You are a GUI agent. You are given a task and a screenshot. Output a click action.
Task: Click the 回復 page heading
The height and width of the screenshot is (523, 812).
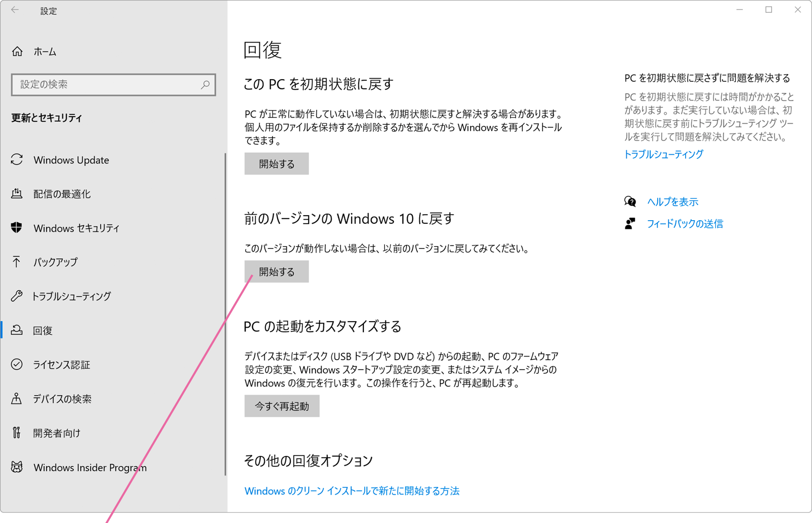pos(262,50)
